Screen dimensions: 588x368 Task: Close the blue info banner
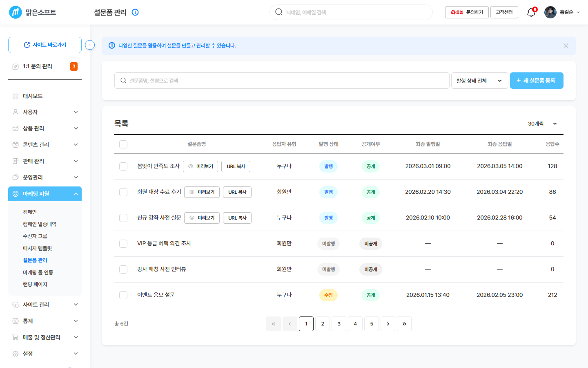click(566, 46)
